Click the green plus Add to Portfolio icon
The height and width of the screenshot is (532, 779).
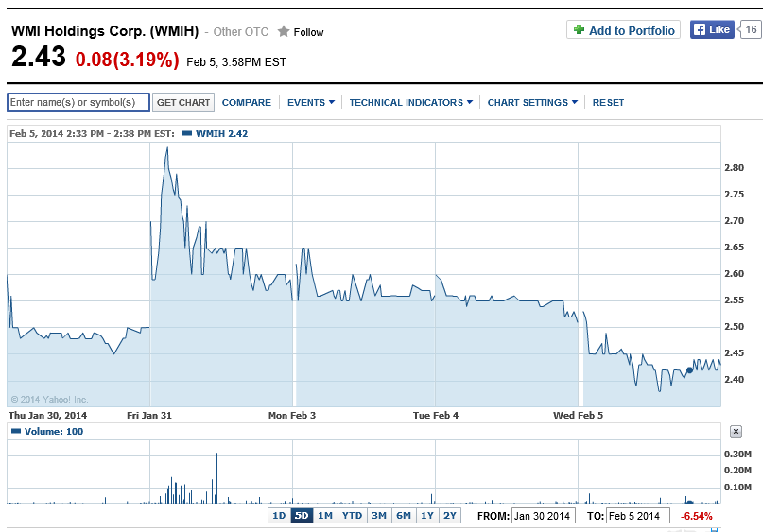pos(579,30)
